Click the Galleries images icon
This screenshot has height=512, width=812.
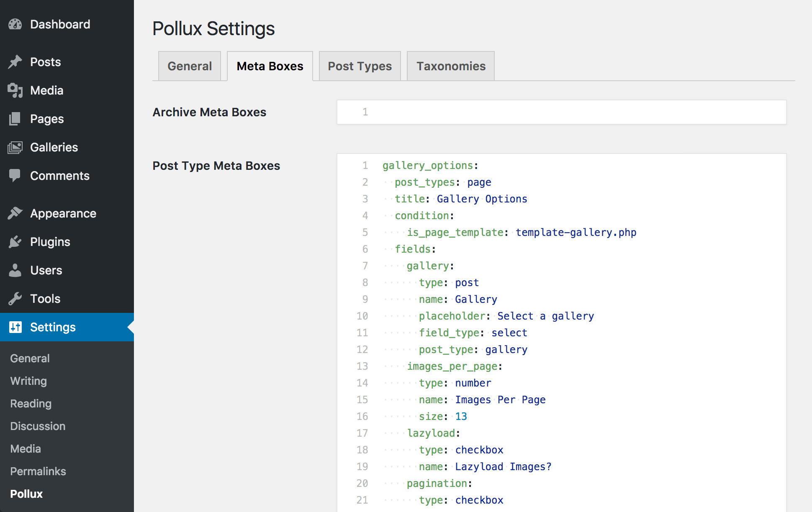tap(15, 147)
